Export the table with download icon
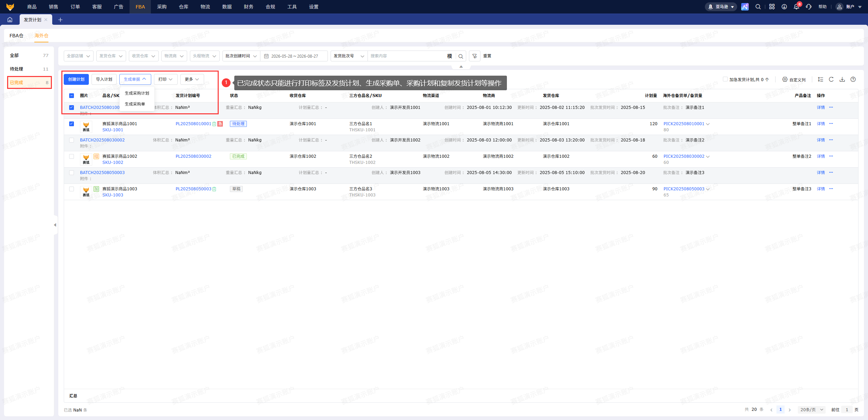The height and width of the screenshot is (420, 868). point(842,79)
